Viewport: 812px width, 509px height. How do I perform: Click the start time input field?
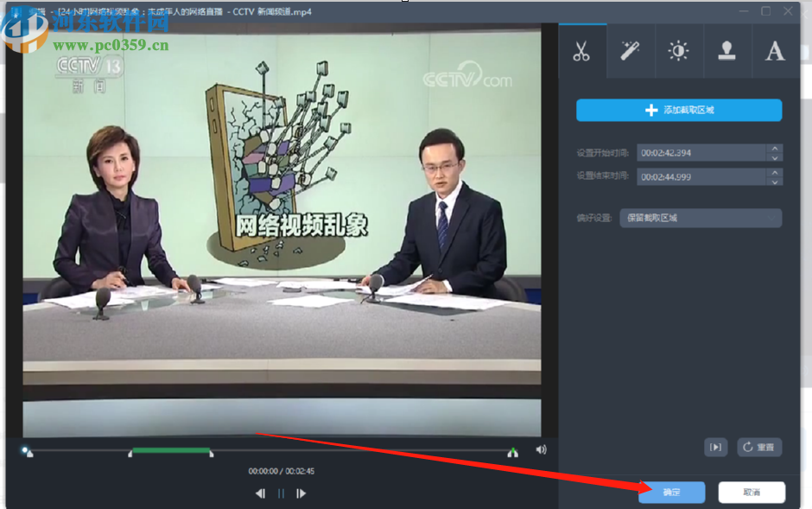pyautogui.click(x=701, y=153)
